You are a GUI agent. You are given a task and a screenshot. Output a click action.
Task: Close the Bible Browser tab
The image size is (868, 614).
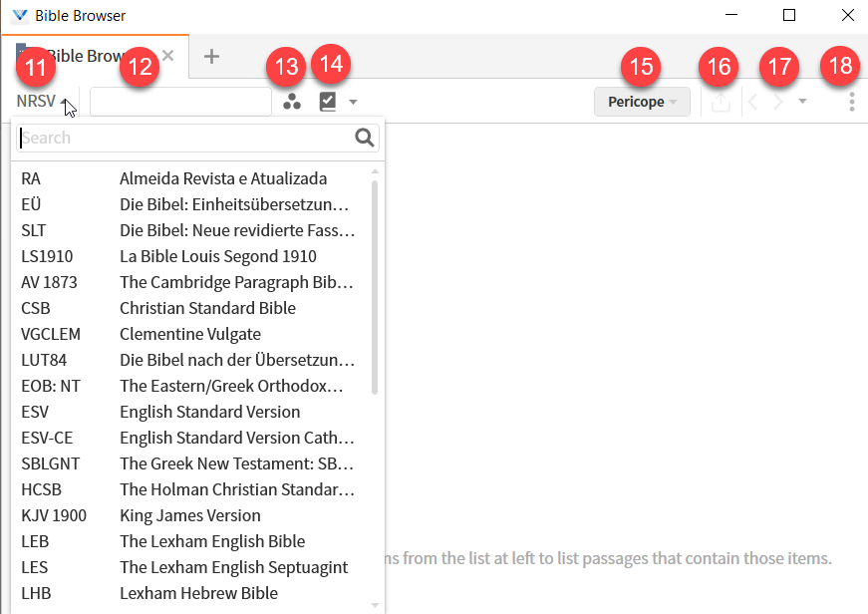168,56
